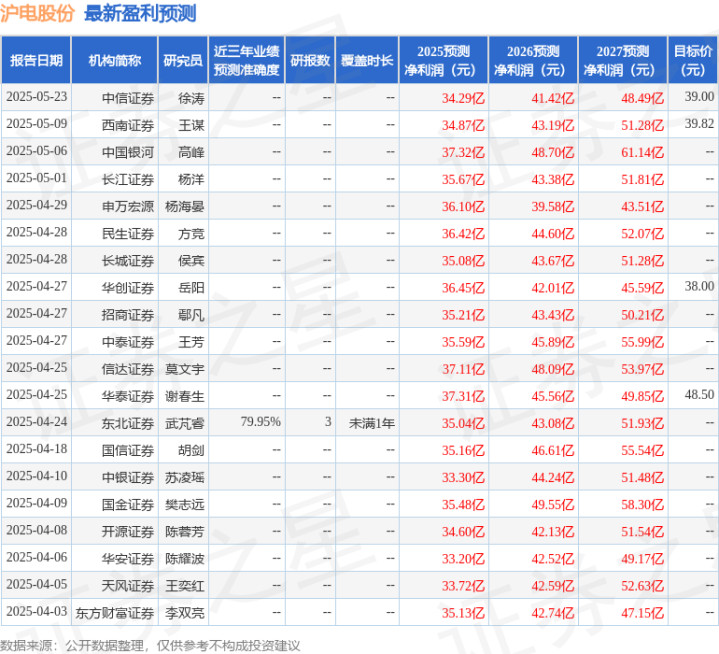Click analyst name 武芃睿
The height and width of the screenshot is (654, 719).
coord(185,423)
